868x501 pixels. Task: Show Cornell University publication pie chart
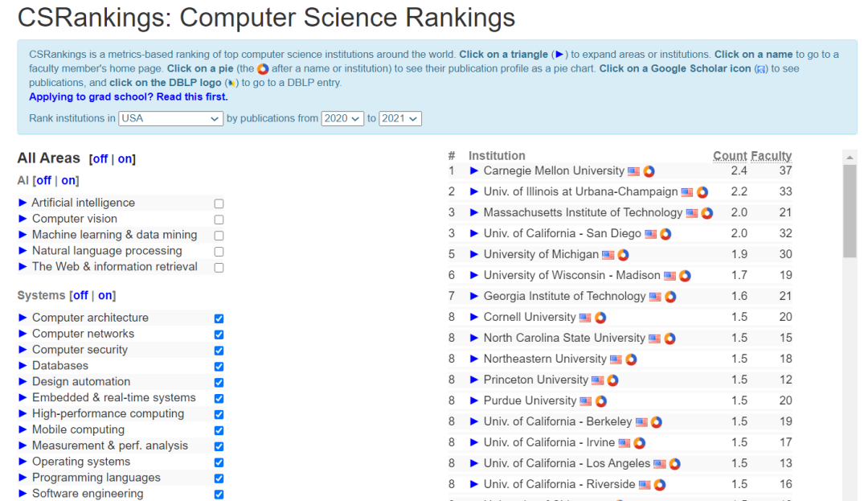[x=600, y=318]
